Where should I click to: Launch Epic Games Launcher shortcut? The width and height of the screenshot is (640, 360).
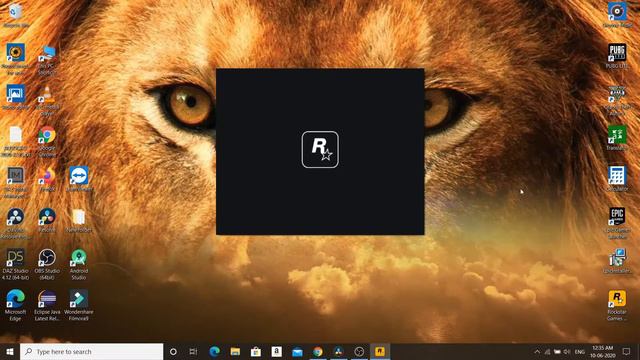617,223
